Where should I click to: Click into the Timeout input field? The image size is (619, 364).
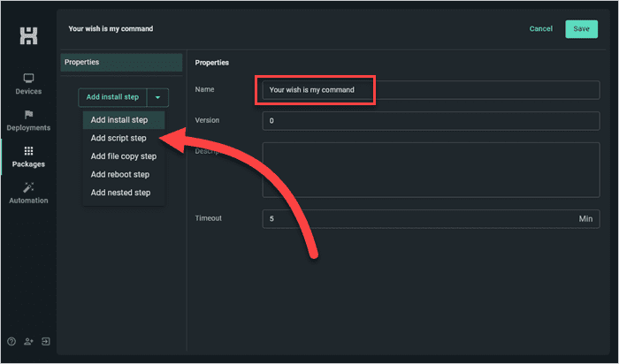tap(432, 219)
